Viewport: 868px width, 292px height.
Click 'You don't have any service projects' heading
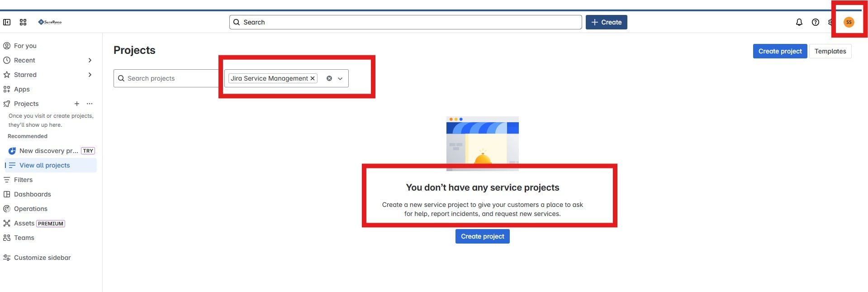point(483,187)
